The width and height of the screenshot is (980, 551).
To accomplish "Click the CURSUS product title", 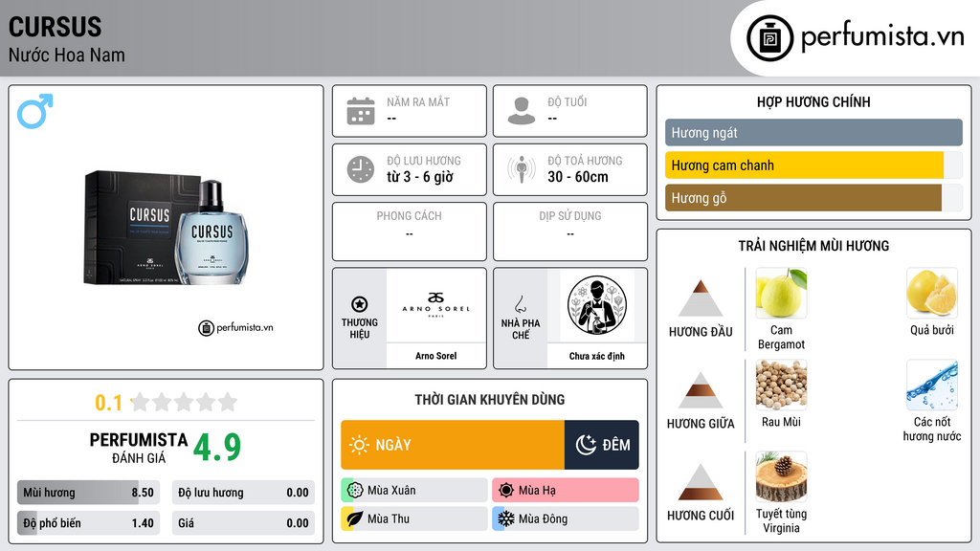I will tap(55, 27).
